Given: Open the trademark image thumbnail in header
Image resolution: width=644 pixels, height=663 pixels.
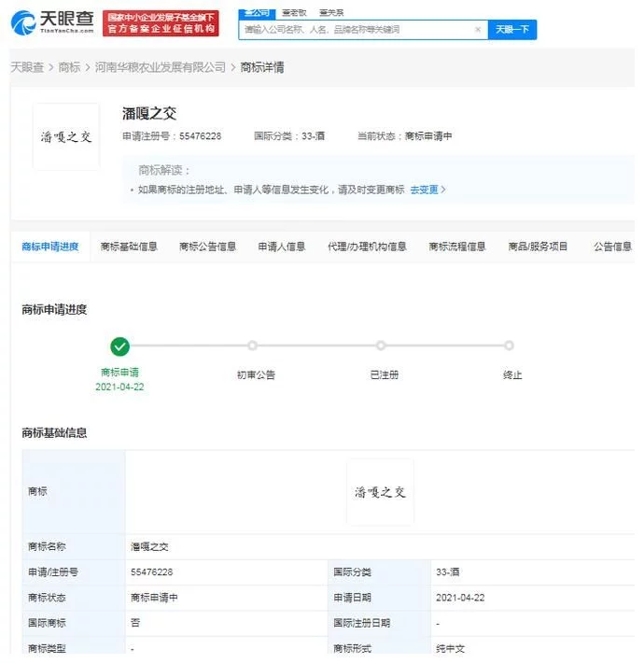Looking at the screenshot, I should pyautogui.click(x=66, y=136).
